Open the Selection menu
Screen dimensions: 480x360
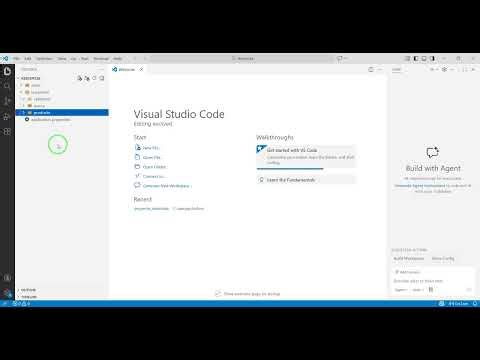coord(44,58)
